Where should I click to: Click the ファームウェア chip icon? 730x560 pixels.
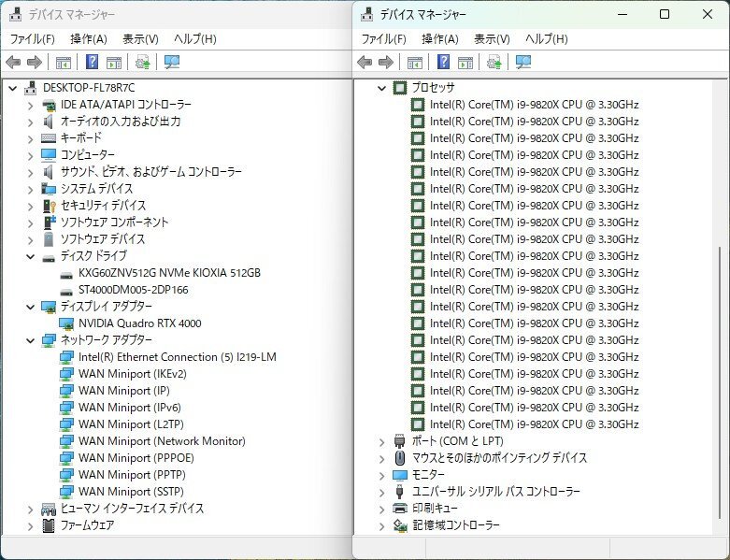[x=49, y=525]
